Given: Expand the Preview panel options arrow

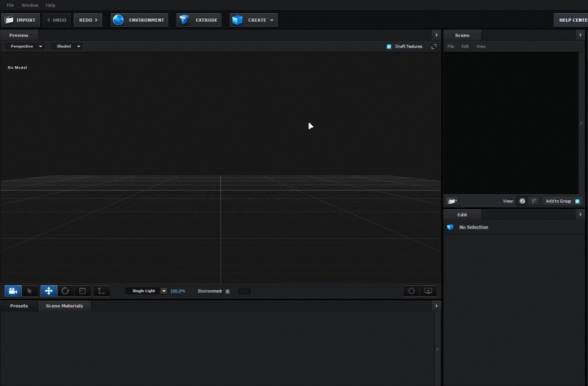Looking at the screenshot, I should tap(436, 35).
